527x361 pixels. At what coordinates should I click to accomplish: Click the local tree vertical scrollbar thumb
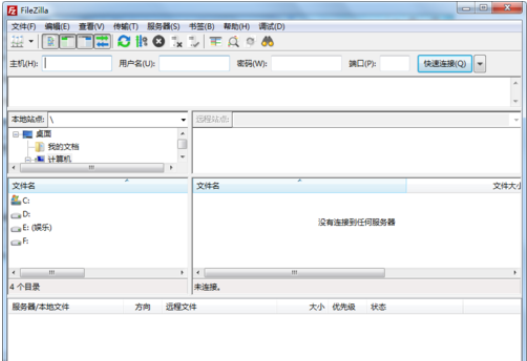pos(182,144)
